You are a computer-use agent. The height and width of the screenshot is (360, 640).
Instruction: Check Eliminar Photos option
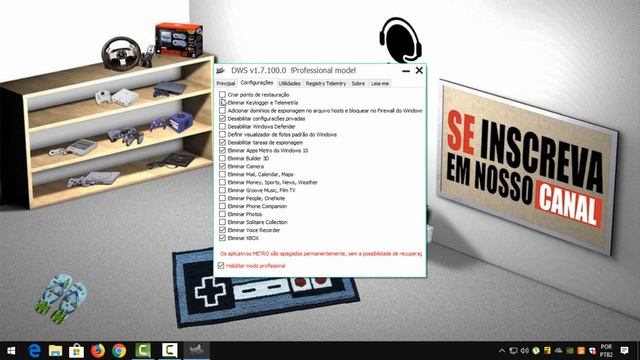pos(222,214)
